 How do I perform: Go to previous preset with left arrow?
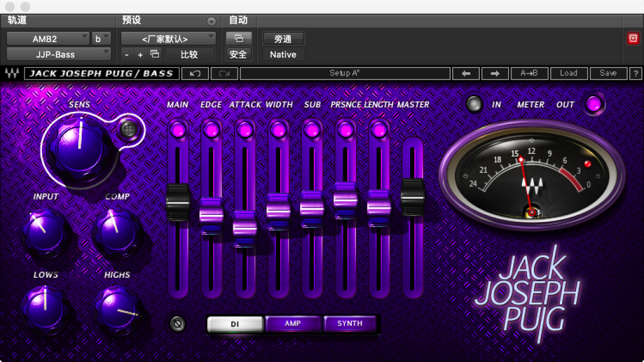[x=466, y=74]
